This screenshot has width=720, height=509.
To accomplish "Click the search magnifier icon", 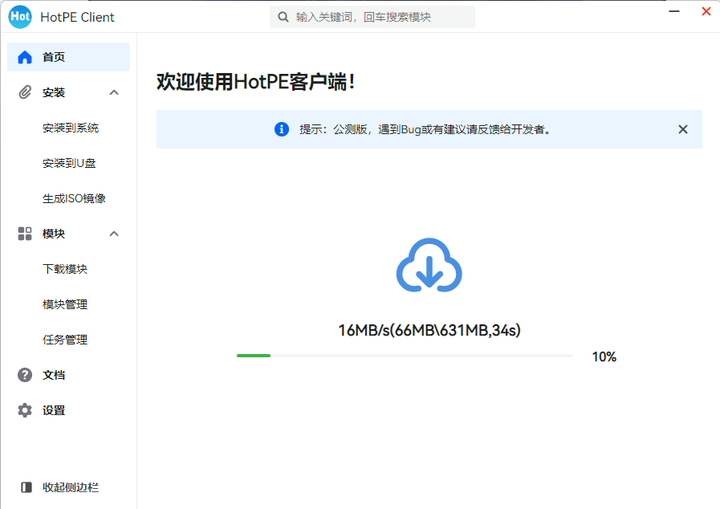I will click(283, 17).
